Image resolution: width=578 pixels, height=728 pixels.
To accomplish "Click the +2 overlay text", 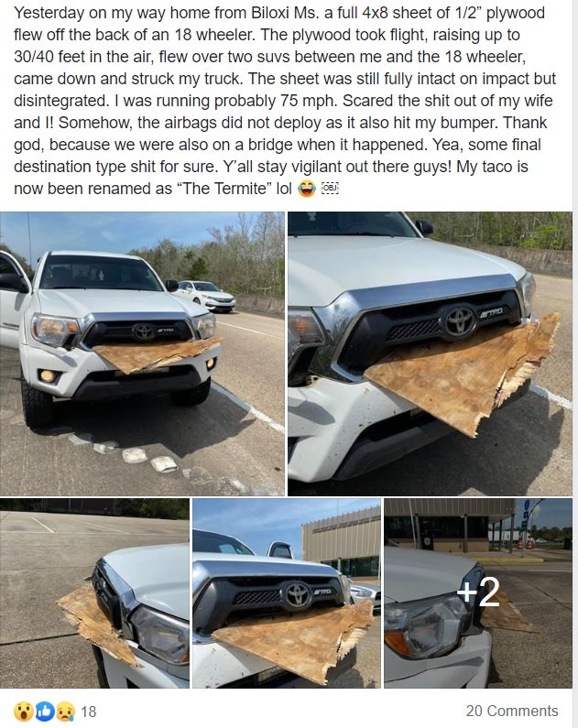I will pyautogui.click(x=478, y=592).
